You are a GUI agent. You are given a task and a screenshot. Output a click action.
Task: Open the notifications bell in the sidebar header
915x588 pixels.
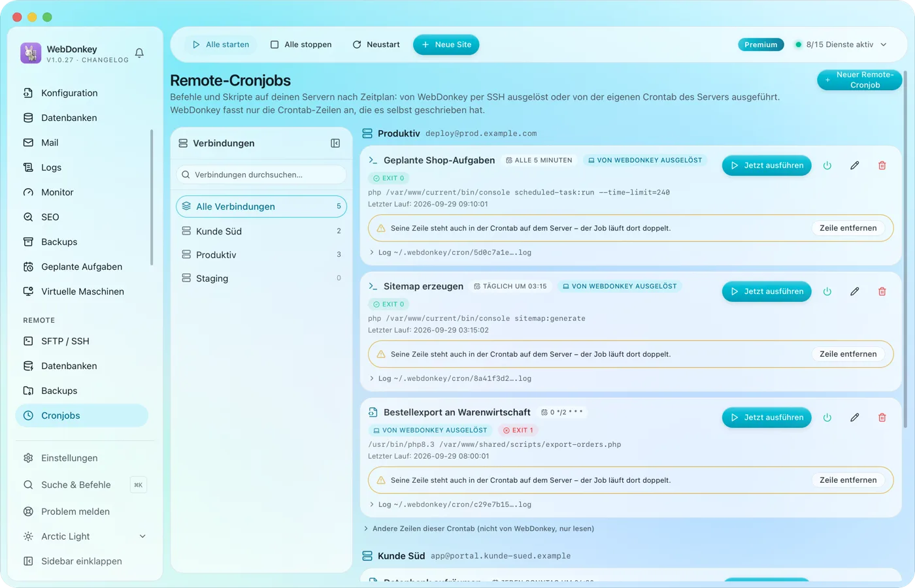click(x=139, y=53)
